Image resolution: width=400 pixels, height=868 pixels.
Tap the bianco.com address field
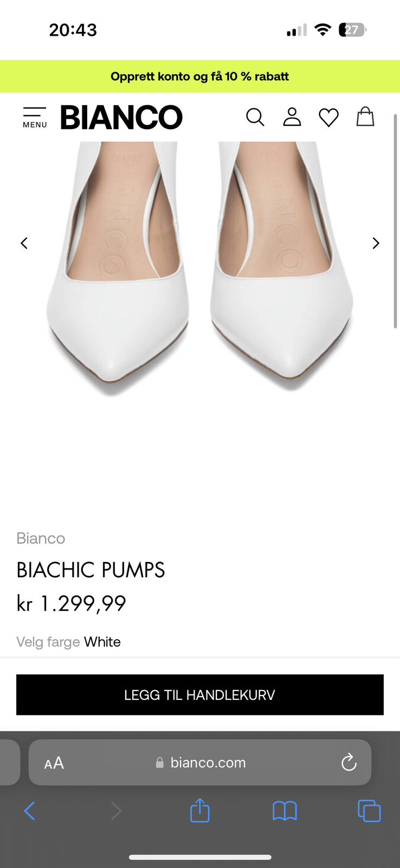tap(200, 762)
